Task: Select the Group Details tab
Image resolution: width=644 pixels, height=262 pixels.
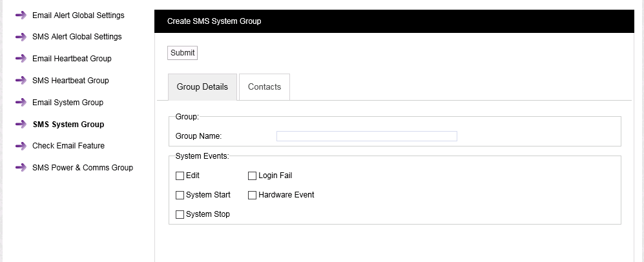Action: click(x=202, y=87)
